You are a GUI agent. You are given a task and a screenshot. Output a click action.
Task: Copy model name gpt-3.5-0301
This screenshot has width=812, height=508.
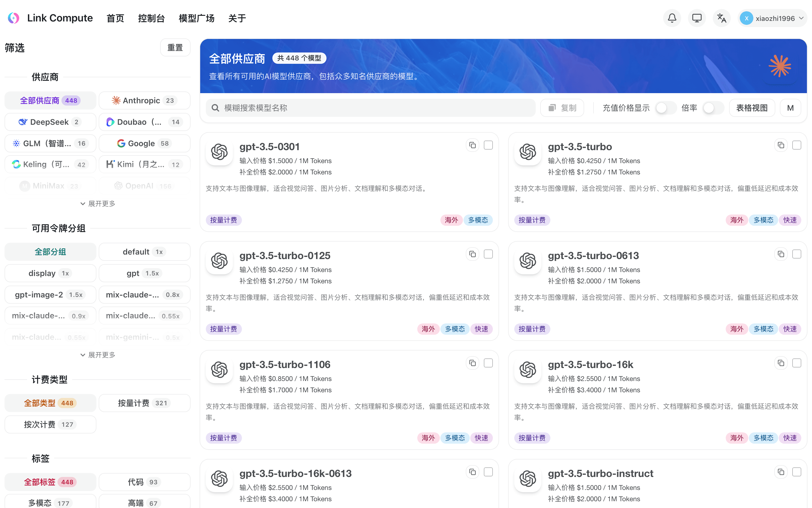point(473,145)
